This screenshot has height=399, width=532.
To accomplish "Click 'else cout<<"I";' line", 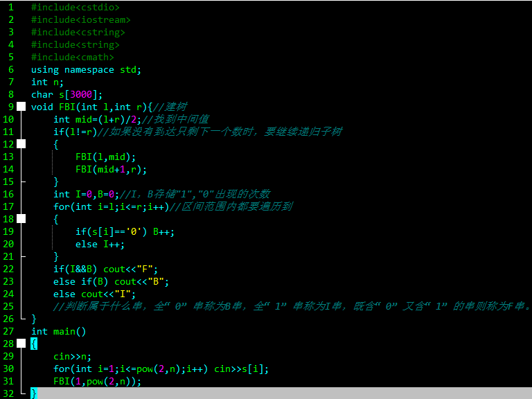I will (x=95, y=294).
